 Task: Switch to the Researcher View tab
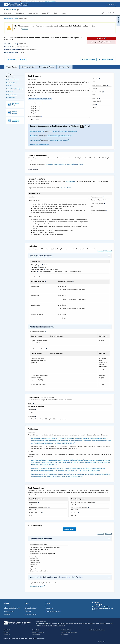(x=28, y=67)
